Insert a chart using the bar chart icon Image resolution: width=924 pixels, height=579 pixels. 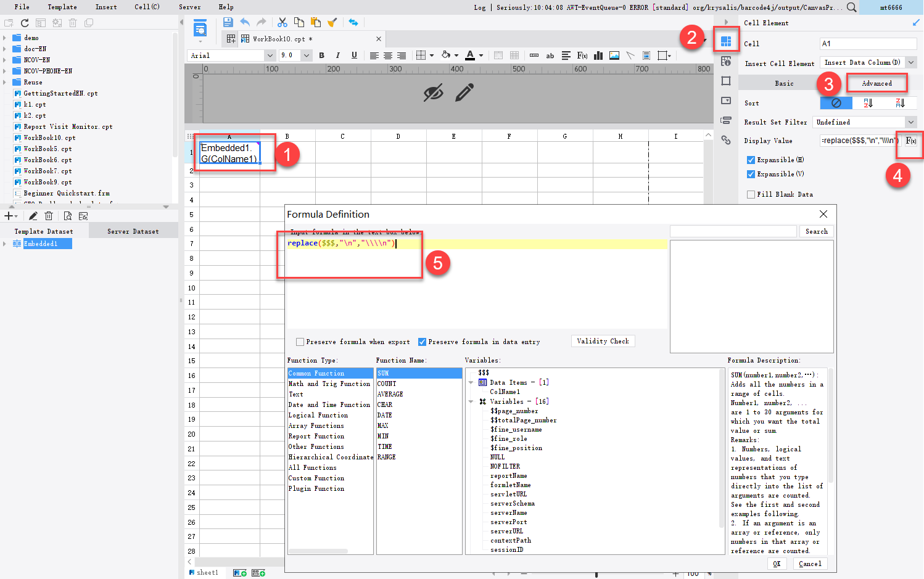click(598, 55)
